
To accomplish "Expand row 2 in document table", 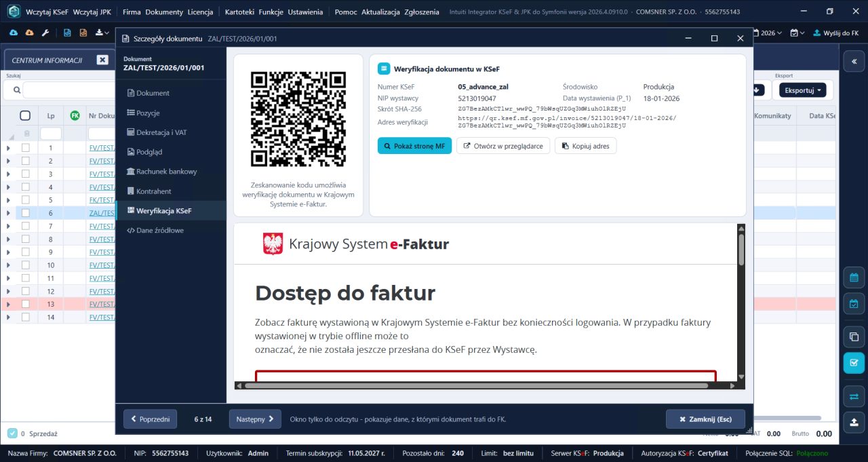I will (x=8, y=161).
